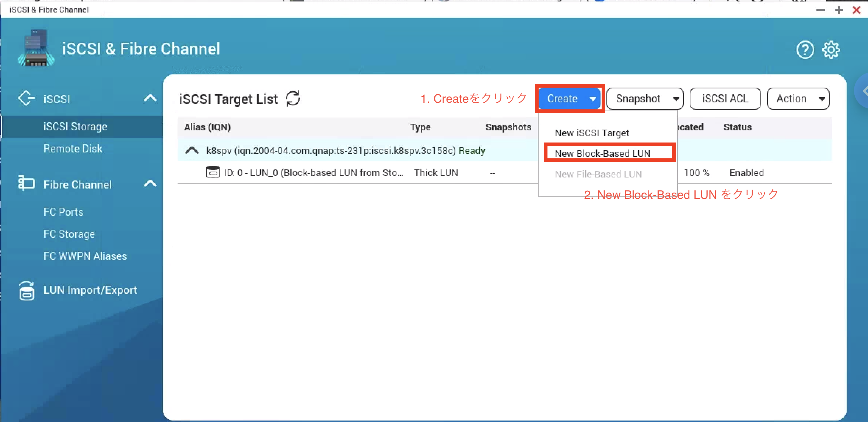Sort by Type column header

pyautogui.click(x=420, y=127)
